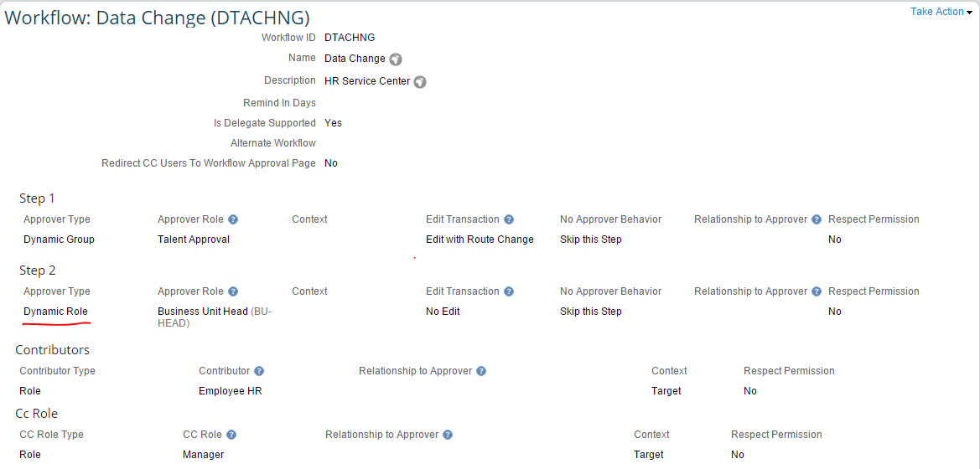Click the Dynamic Group approver type value

[x=59, y=240]
